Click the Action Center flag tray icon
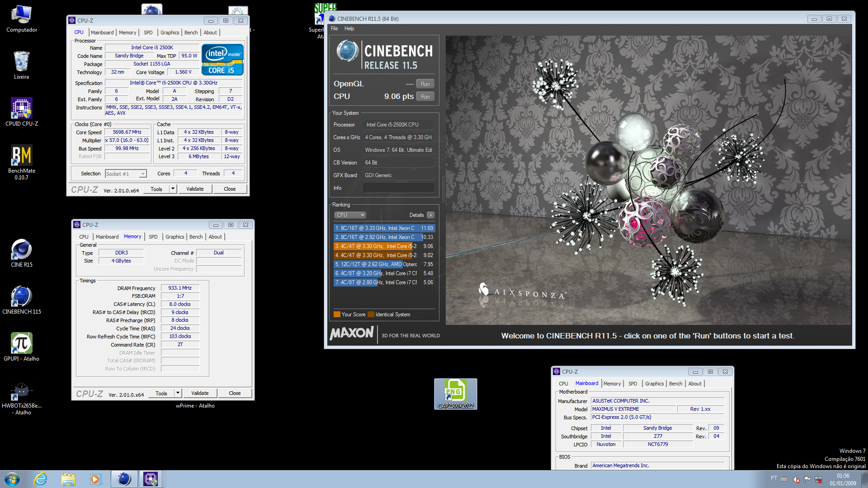Viewport: 868px width, 488px height. click(807, 479)
